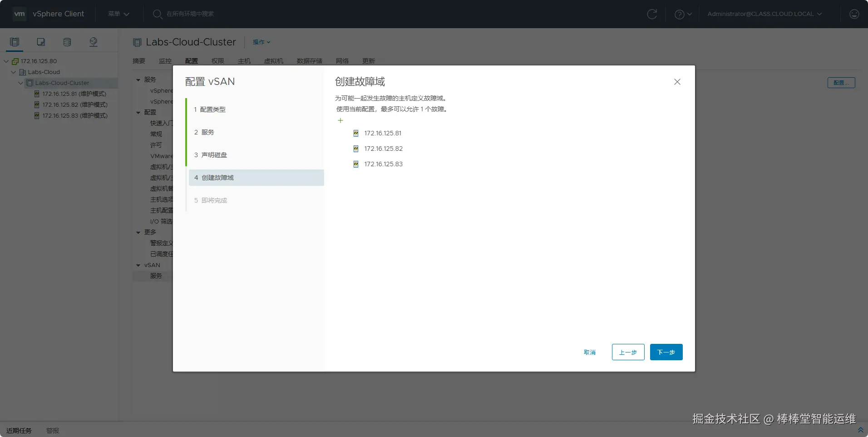Select 172.16.125.81 text in the fault domain list

[383, 133]
